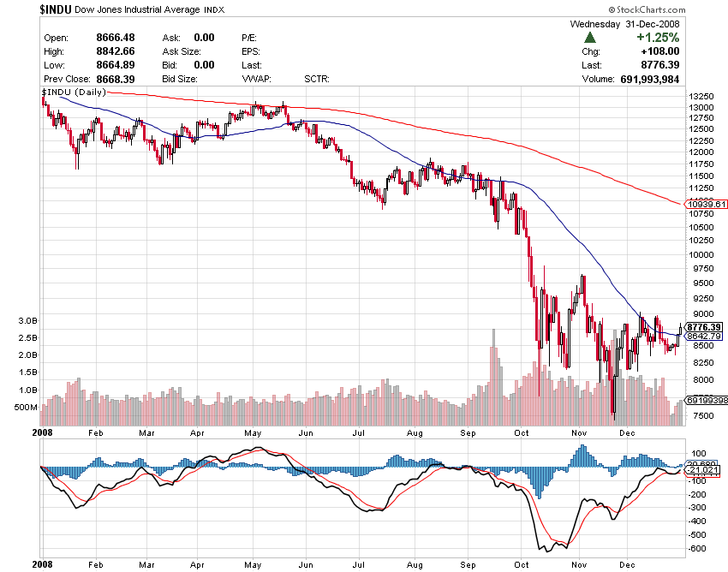
Task: Click the 2008 year label under price chart
Action: pos(43,433)
